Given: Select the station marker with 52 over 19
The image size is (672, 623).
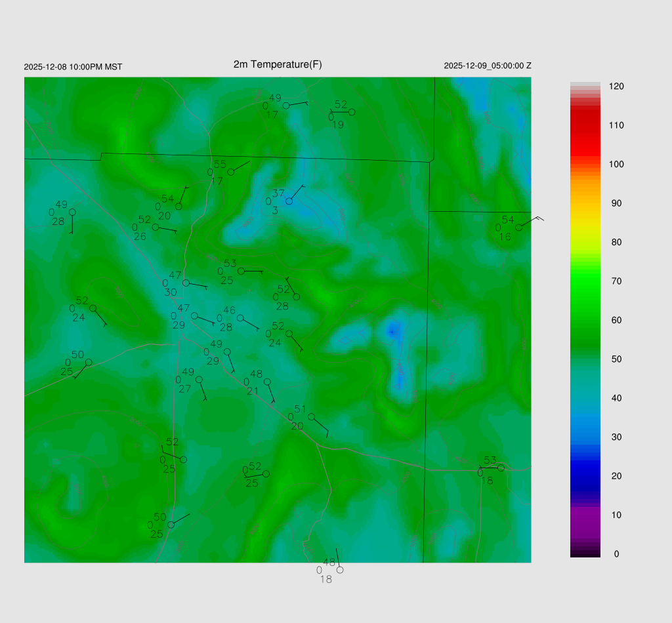Looking at the screenshot, I should 352,112.
